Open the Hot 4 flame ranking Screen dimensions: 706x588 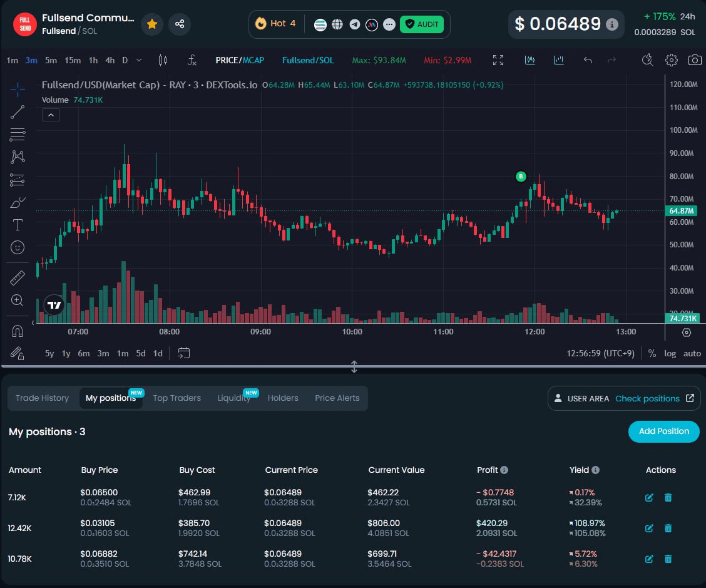275,23
